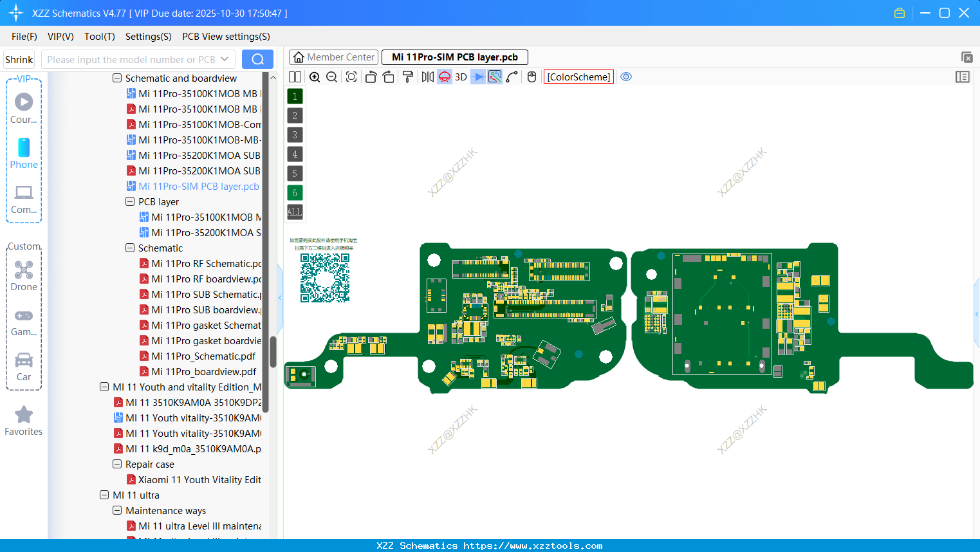Collapse the Repair case tree node
Screen dimensions: 980x552
point(117,464)
